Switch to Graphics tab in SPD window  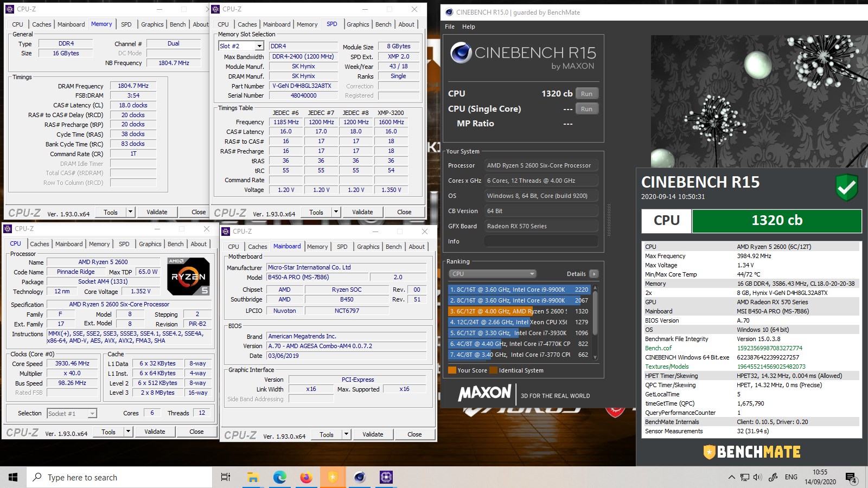click(358, 24)
